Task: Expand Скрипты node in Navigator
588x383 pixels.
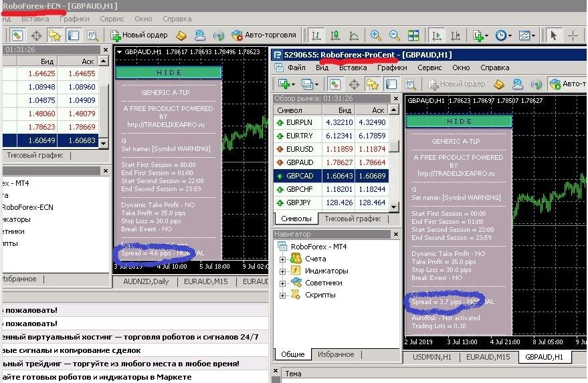Action: (x=282, y=295)
